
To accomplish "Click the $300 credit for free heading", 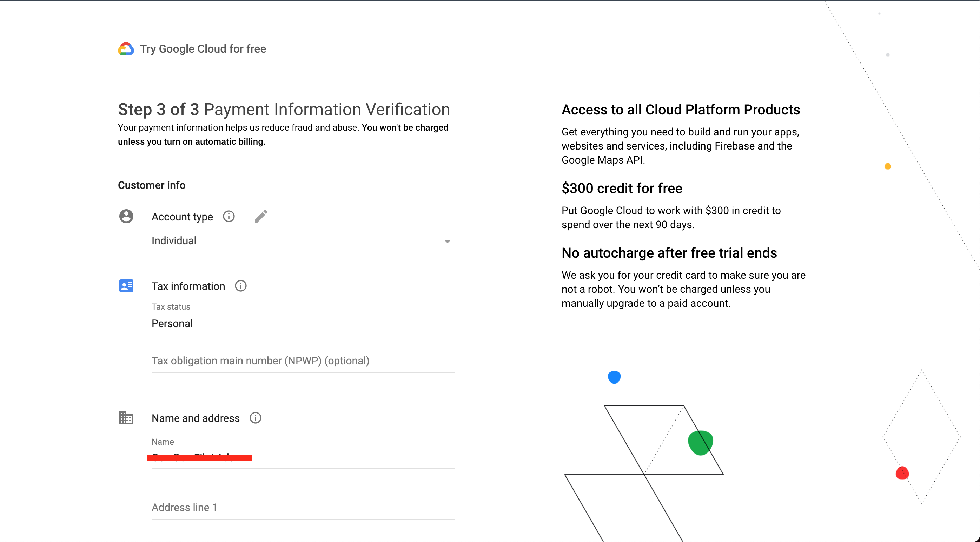I will [x=622, y=188].
